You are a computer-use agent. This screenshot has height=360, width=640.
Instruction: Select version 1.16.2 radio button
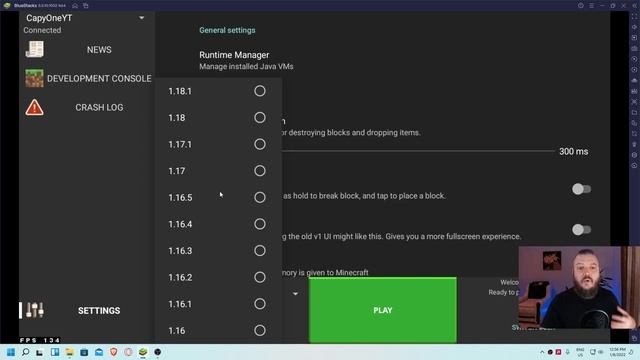click(260, 277)
